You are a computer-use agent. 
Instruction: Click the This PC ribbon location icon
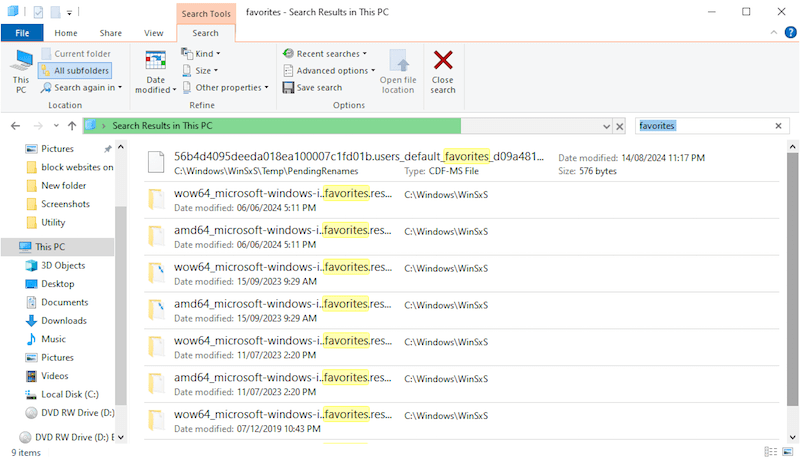[x=21, y=71]
